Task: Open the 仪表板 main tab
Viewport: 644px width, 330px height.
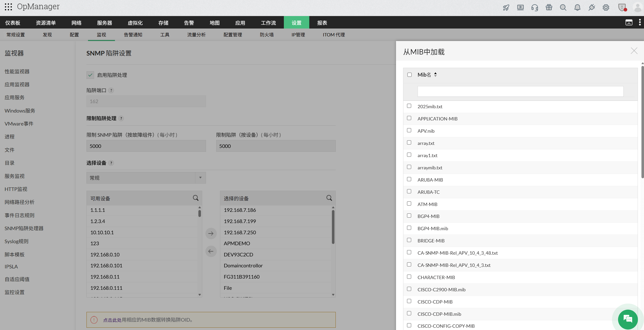Action: point(13,22)
